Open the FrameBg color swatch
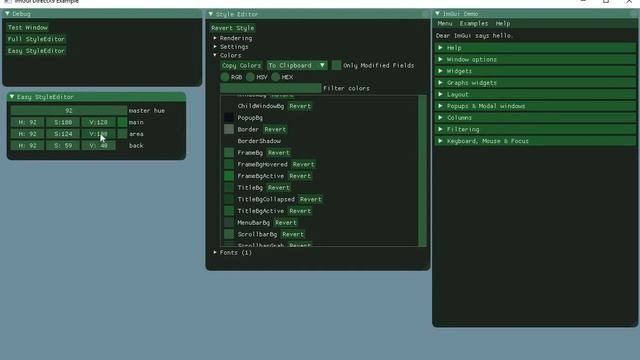 click(229, 153)
